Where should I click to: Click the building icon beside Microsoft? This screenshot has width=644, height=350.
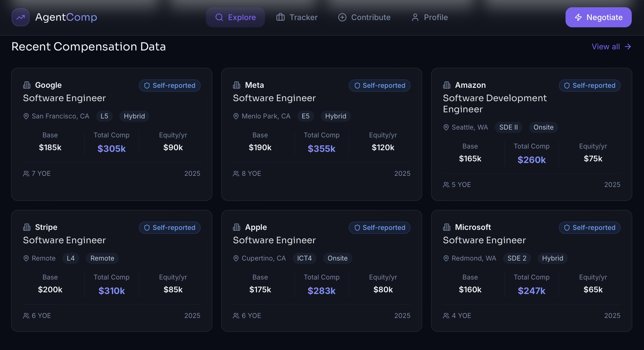tap(447, 227)
